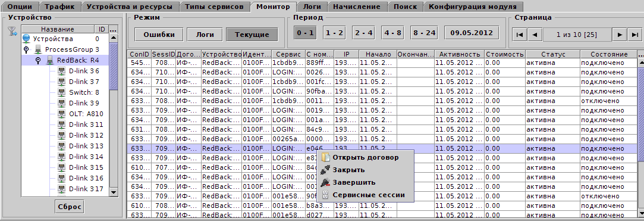Switch mode to Ошибки
The width and height of the screenshot is (644, 221).
[x=159, y=35]
